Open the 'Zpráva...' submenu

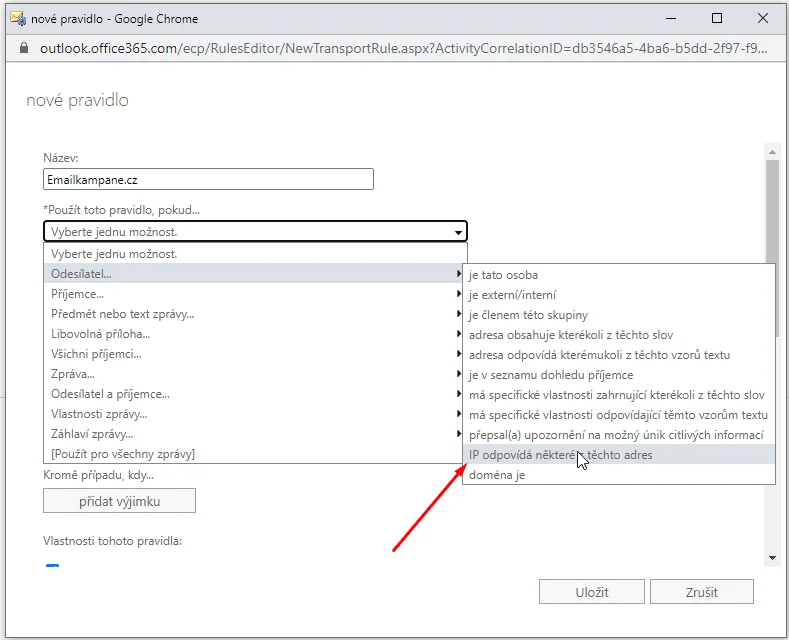[x=254, y=374]
